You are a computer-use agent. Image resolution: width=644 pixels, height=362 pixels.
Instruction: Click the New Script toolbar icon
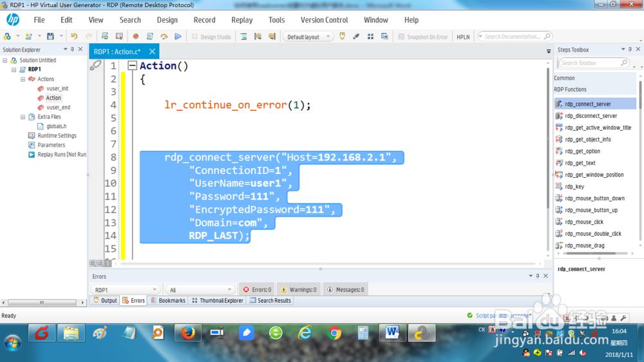click(x=28, y=37)
